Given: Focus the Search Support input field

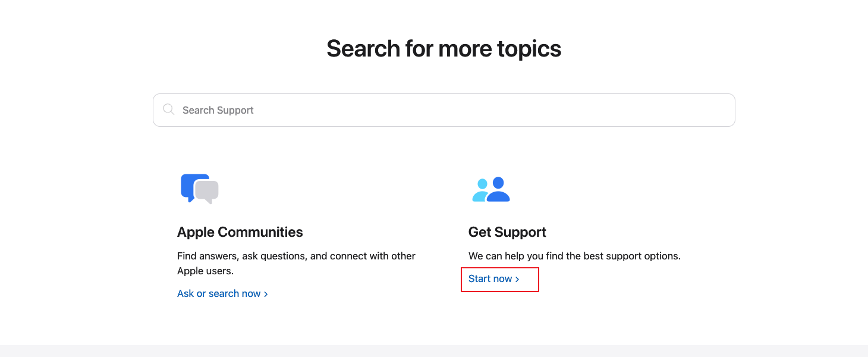Looking at the screenshot, I should pos(444,110).
